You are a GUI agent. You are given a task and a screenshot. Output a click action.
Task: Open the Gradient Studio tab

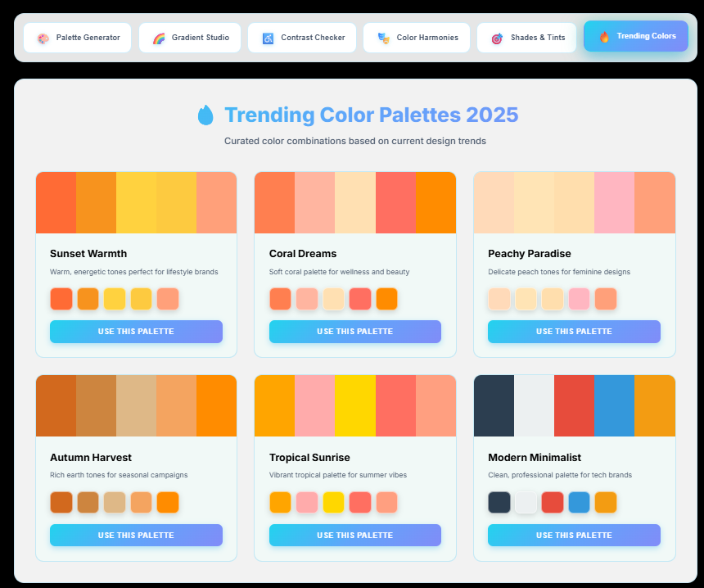tap(189, 38)
